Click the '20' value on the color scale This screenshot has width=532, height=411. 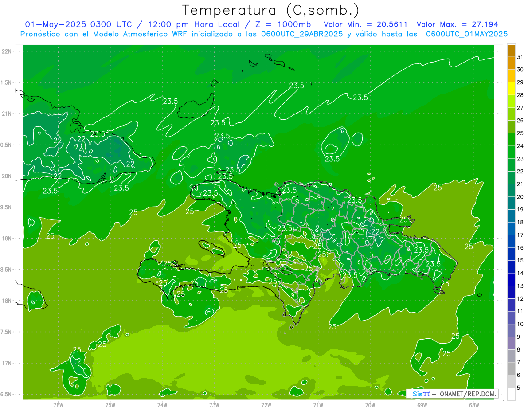[520, 197]
